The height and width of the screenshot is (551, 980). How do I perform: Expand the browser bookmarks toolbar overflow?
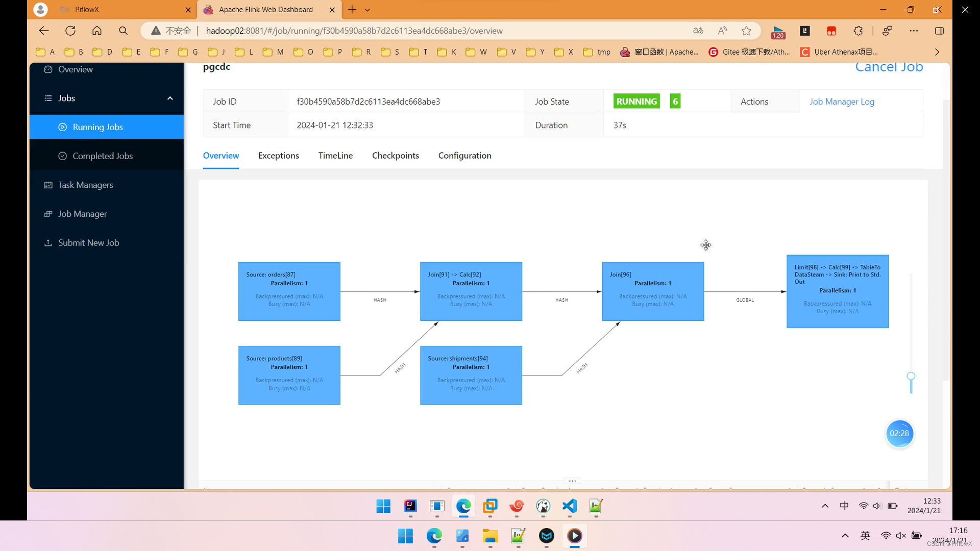click(x=938, y=52)
